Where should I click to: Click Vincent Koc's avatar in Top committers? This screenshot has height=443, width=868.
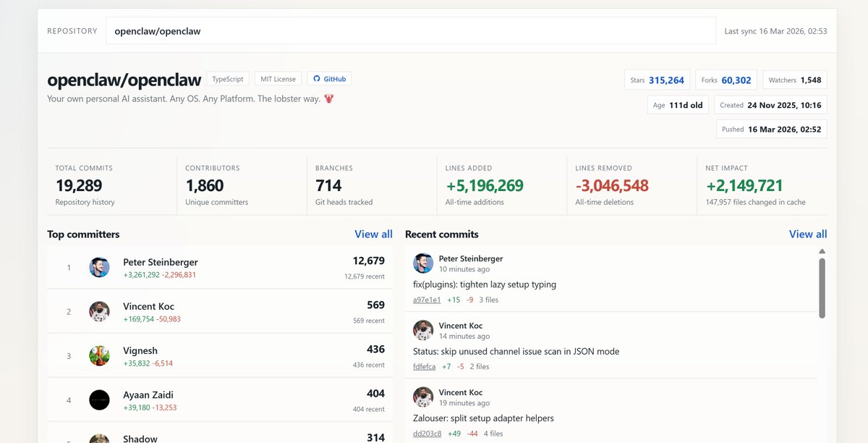pyautogui.click(x=99, y=311)
